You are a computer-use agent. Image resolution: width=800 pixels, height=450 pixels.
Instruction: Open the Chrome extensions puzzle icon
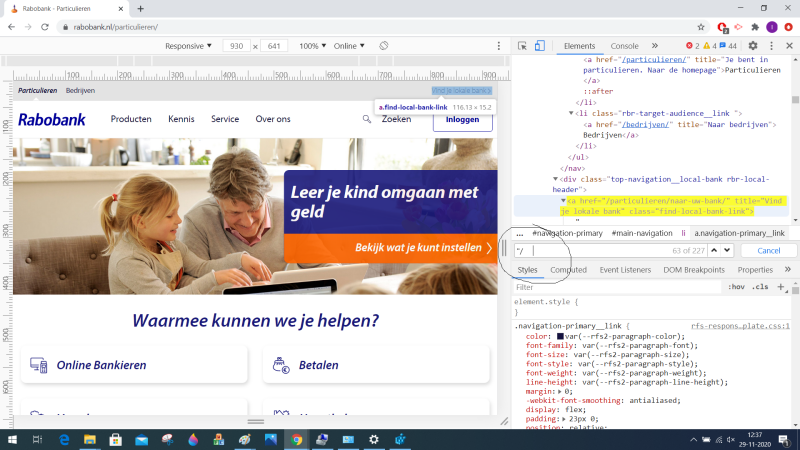(x=754, y=26)
